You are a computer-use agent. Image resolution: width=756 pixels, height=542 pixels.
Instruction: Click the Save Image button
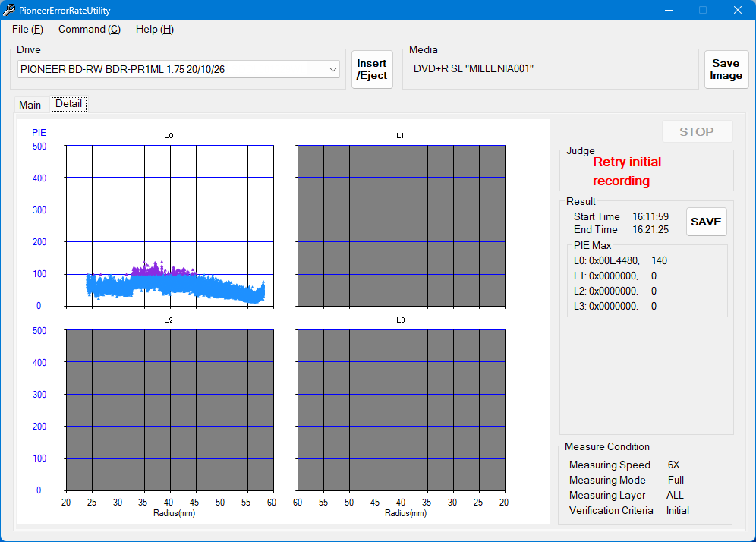(x=726, y=70)
